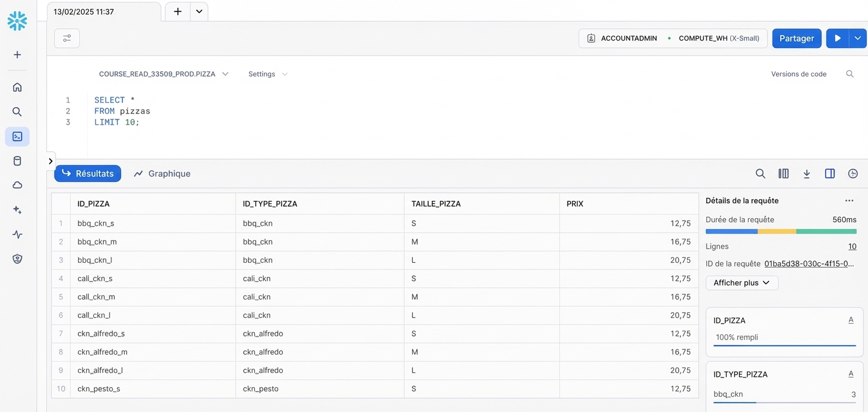Select the 13/02/2025 11:37 worksheet tab
Image resolution: width=868 pixels, height=412 pixels.
click(x=103, y=12)
